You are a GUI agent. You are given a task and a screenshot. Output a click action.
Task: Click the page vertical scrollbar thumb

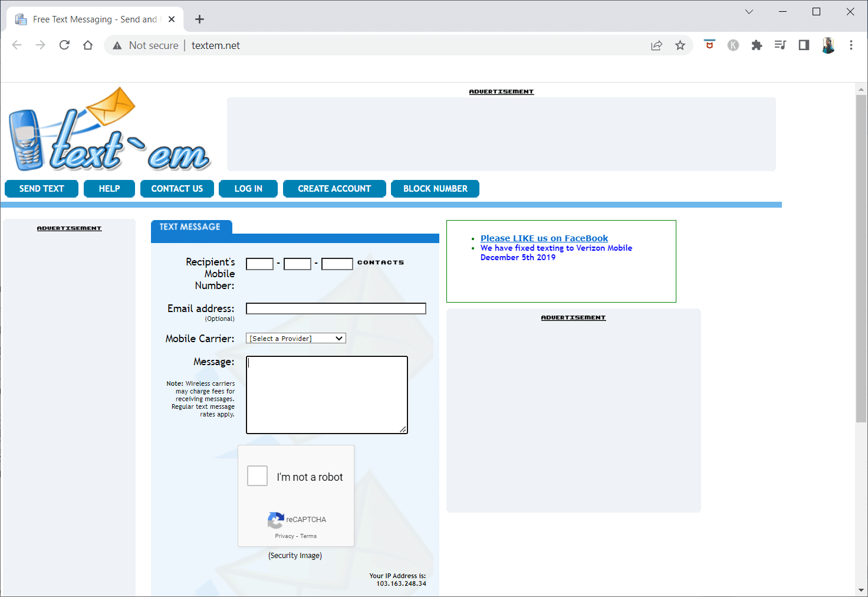click(862, 258)
